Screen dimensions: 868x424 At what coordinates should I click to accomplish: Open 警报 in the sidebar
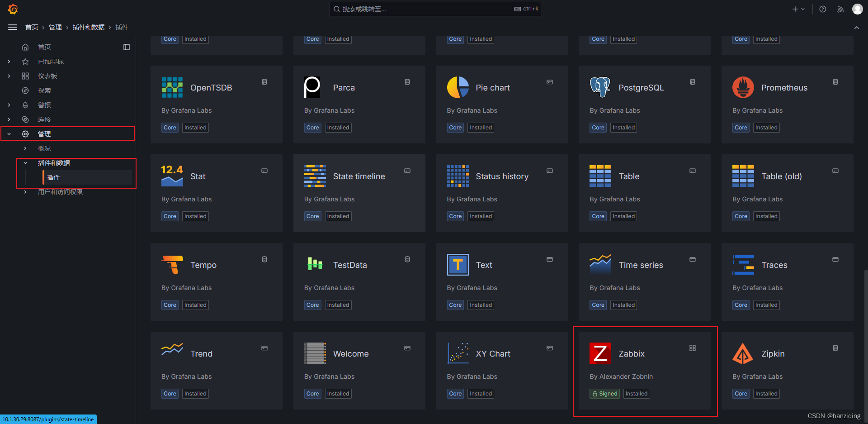click(x=44, y=105)
